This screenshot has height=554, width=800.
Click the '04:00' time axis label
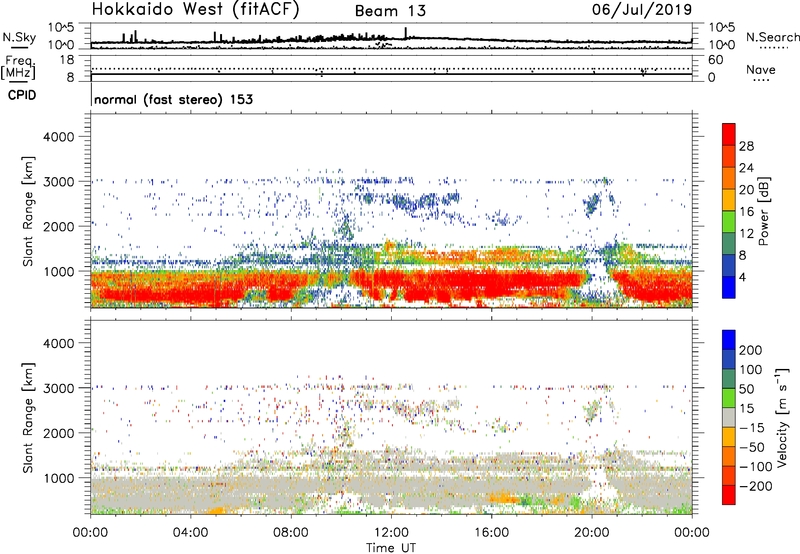click(191, 533)
